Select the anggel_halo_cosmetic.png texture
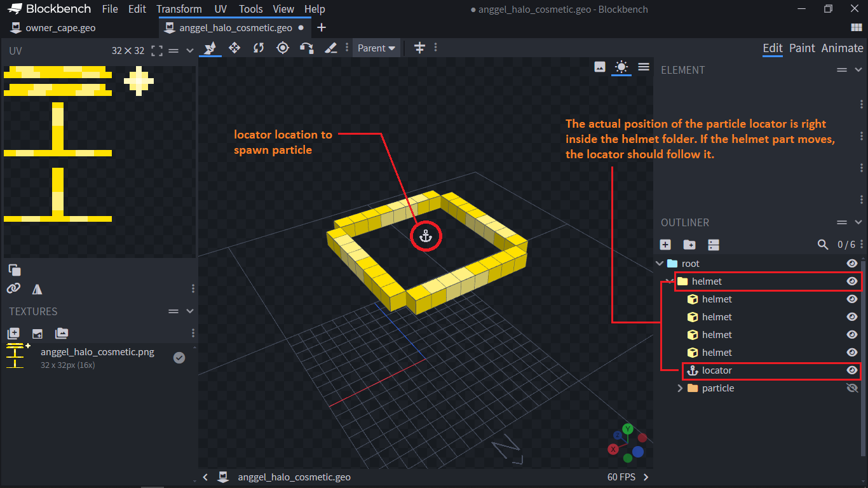868x488 pixels. point(97,352)
